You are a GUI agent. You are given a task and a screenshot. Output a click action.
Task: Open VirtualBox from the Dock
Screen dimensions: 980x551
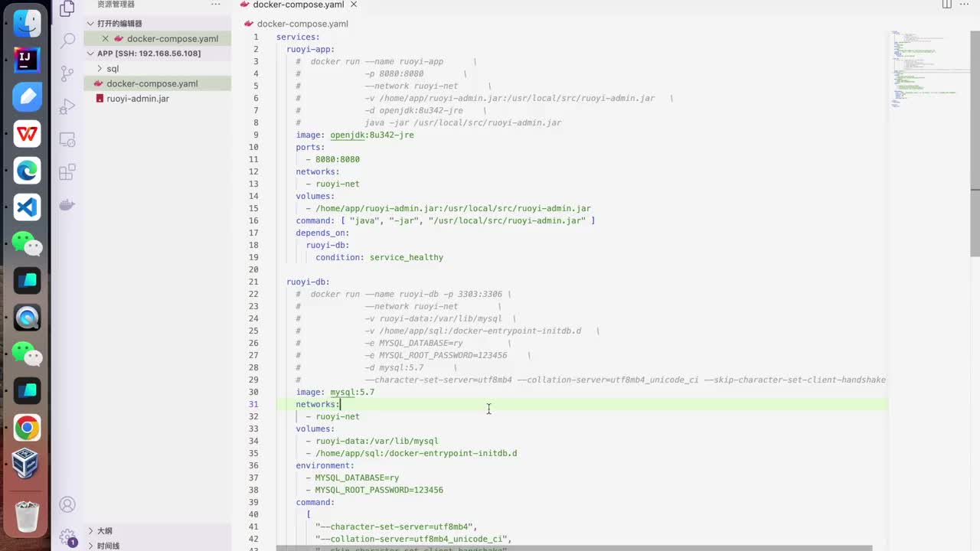[x=27, y=464]
